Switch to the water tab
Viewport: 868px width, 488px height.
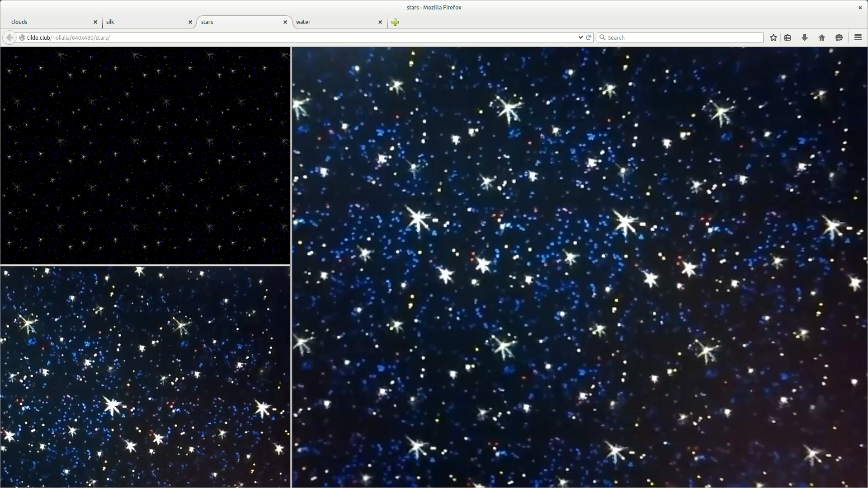tap(339, 22)
